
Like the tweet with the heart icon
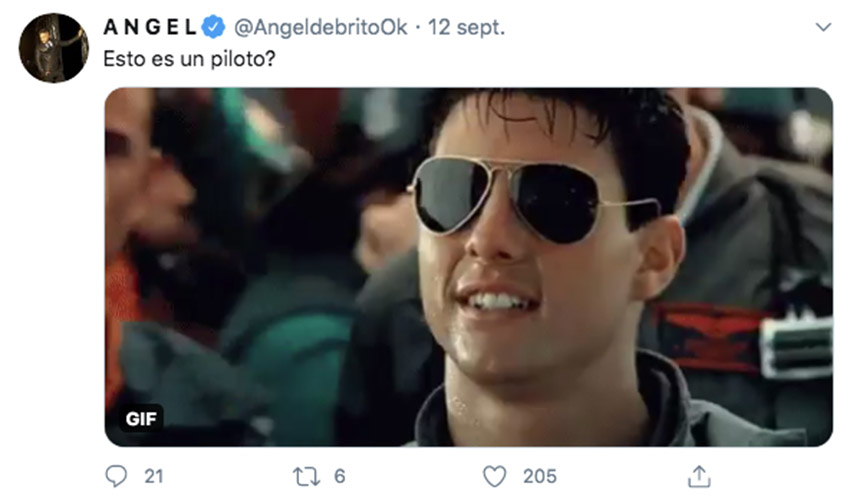click(495, 477)
